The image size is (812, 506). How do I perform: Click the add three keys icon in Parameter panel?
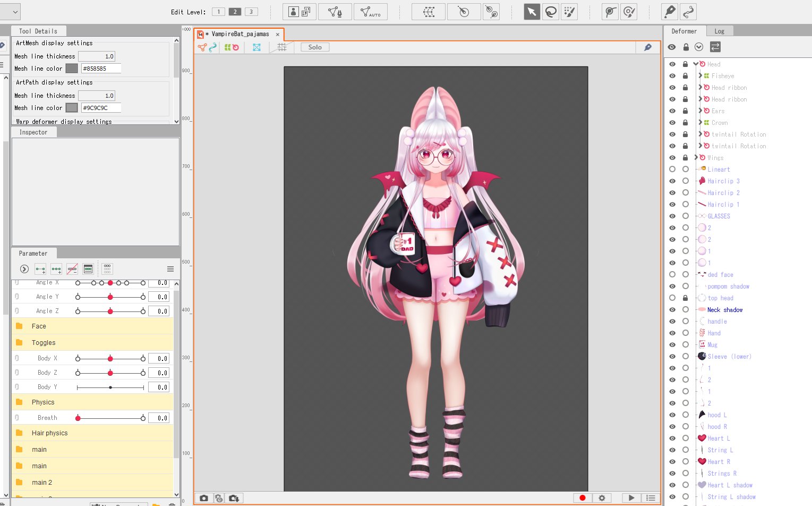56,269
